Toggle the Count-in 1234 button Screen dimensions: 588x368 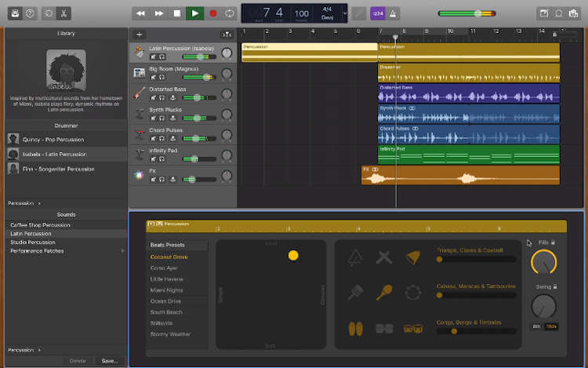[378, 13]
